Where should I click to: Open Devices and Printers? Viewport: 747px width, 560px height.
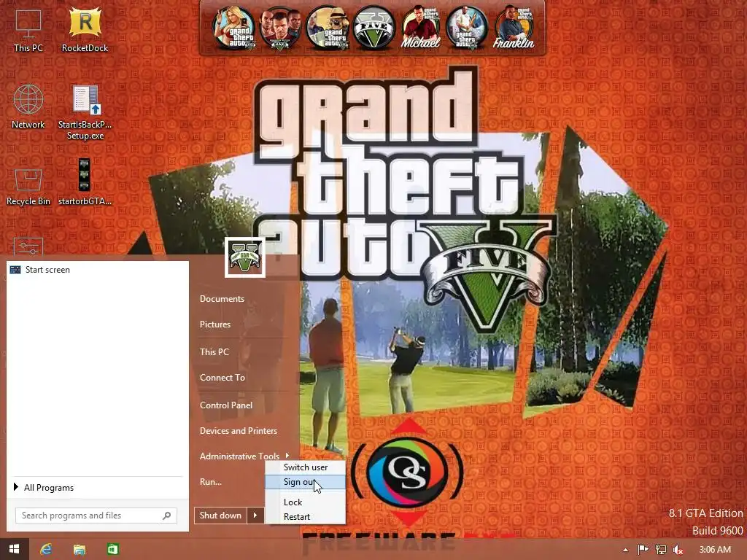[x=239, y=430]
